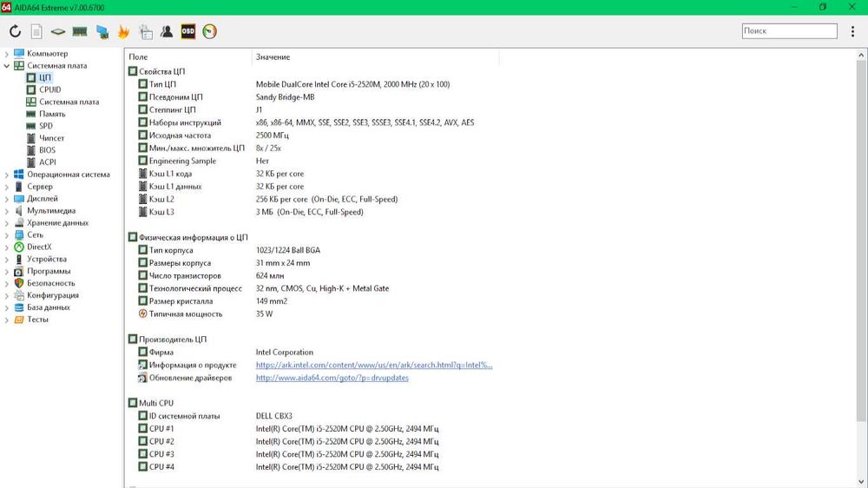Click the Refresh toolbar icon

coord(15,31)
